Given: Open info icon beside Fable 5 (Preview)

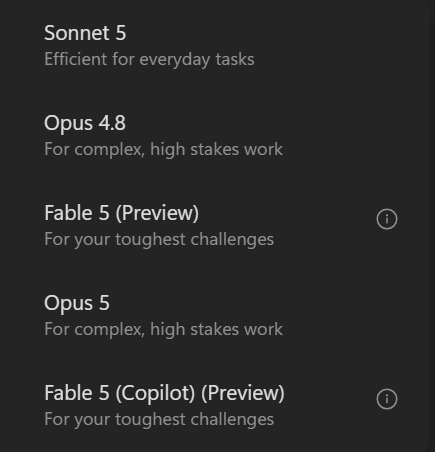Looking at the screenshot, I should (x=387, y=219).
